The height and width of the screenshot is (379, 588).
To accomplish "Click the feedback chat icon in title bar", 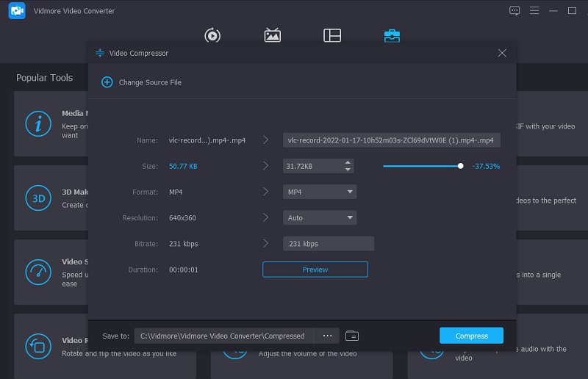I will pyautogui.click(x=514, y=11).
